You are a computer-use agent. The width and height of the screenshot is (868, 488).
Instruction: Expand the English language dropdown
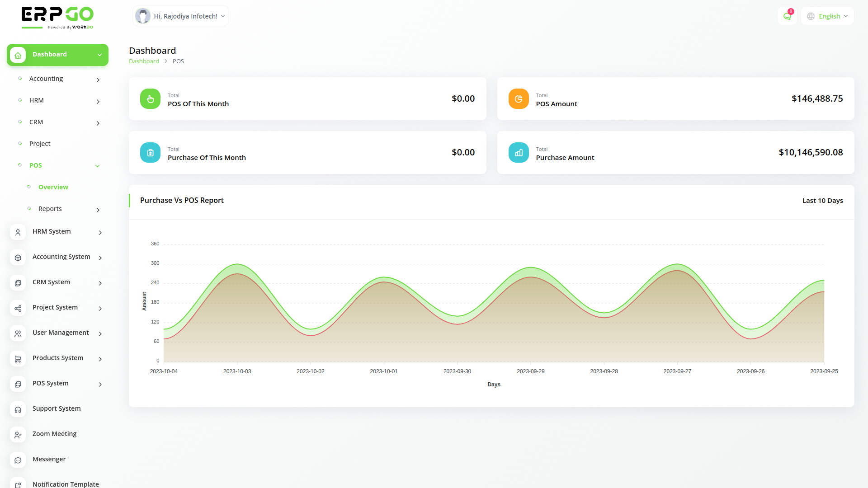827,16
